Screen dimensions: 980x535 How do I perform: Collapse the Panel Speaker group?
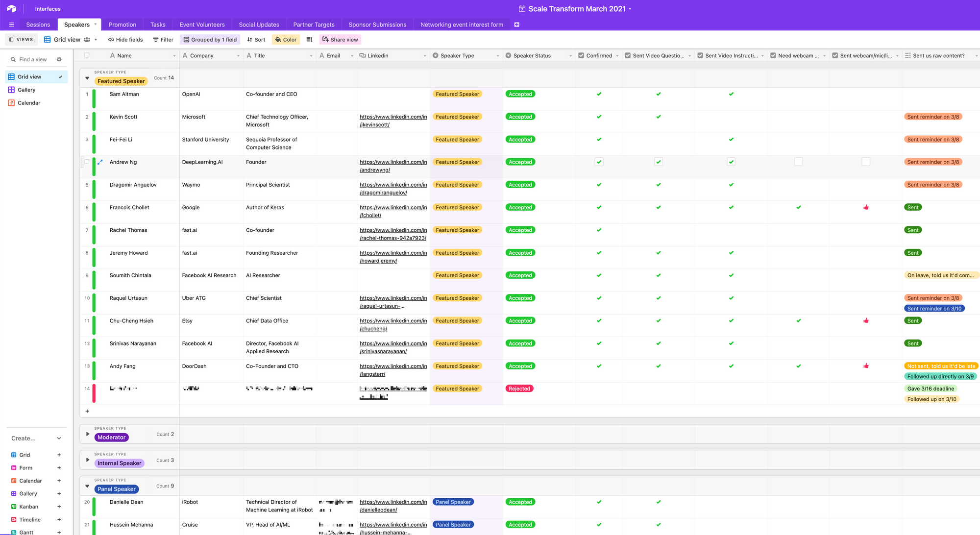pos(87,486)
